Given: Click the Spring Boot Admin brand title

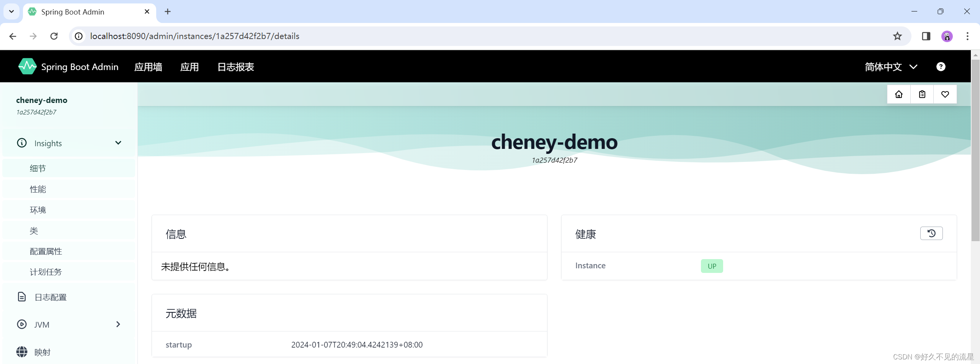Looking at the screenshot, I should [x=80, y=67].
